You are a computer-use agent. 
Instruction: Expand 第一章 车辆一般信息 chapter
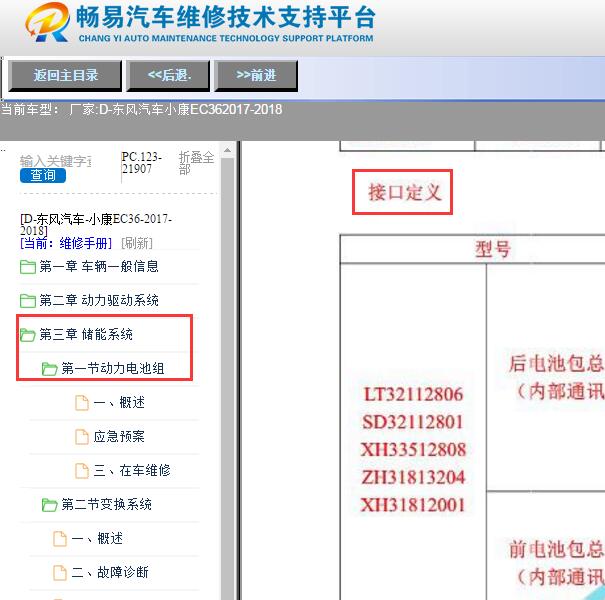(99, 266)
